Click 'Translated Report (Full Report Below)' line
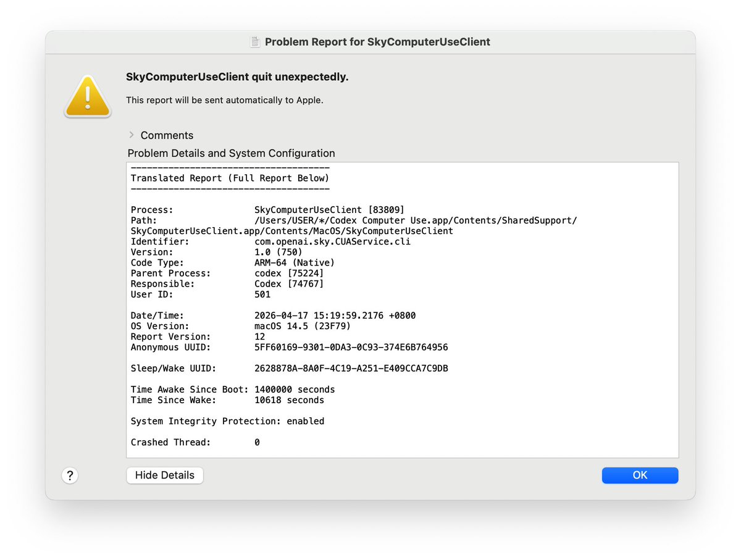741x560 pixels. tap(230, 178)
